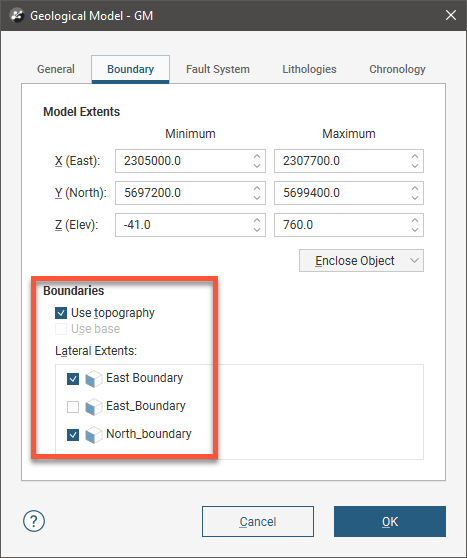Increase Y North maximum with up arrow
Image resolution: width=467 pixels, height=558 pixels.
point(415,189)
